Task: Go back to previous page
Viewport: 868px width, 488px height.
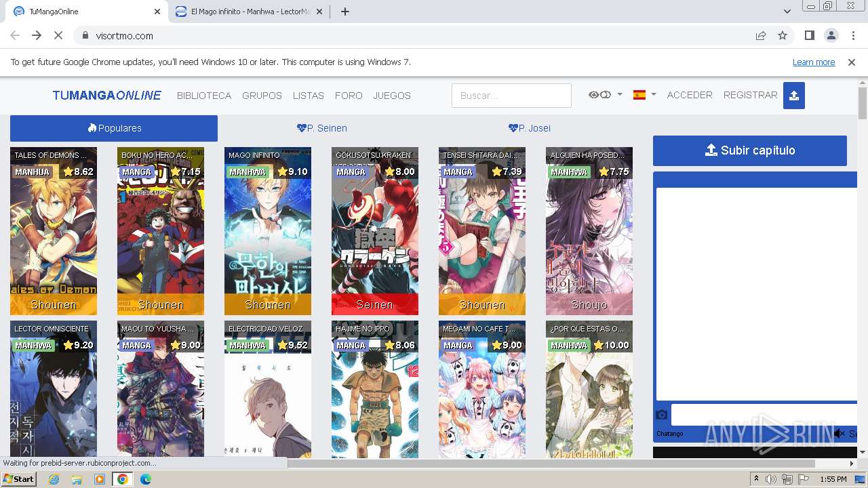Action: (x=15, y=35)
